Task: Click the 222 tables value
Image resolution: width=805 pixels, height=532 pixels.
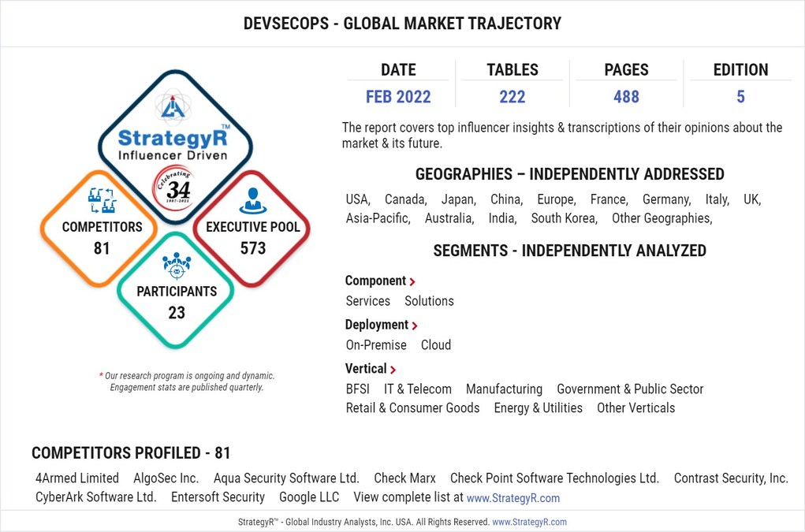Action: [x=512, y=96]
